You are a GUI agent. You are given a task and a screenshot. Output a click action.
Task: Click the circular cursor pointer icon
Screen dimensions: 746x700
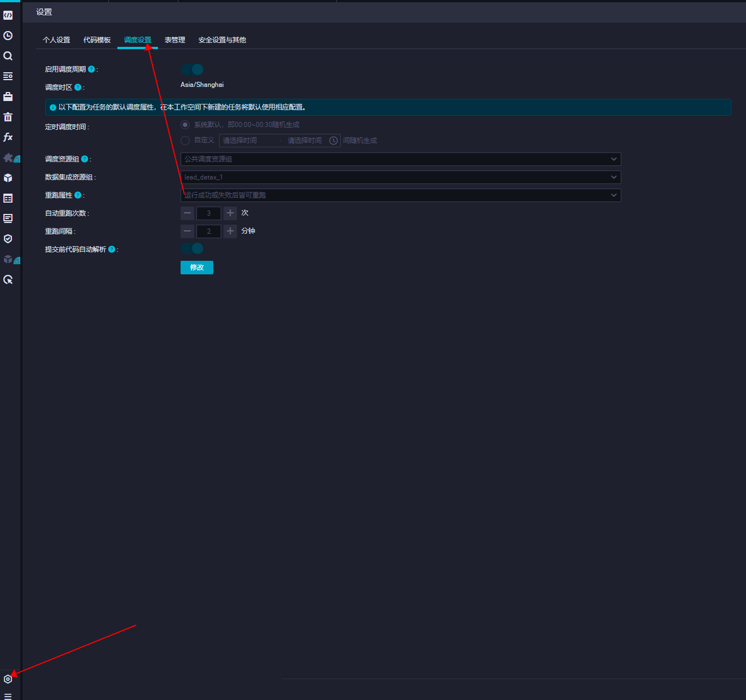(8, 279)
